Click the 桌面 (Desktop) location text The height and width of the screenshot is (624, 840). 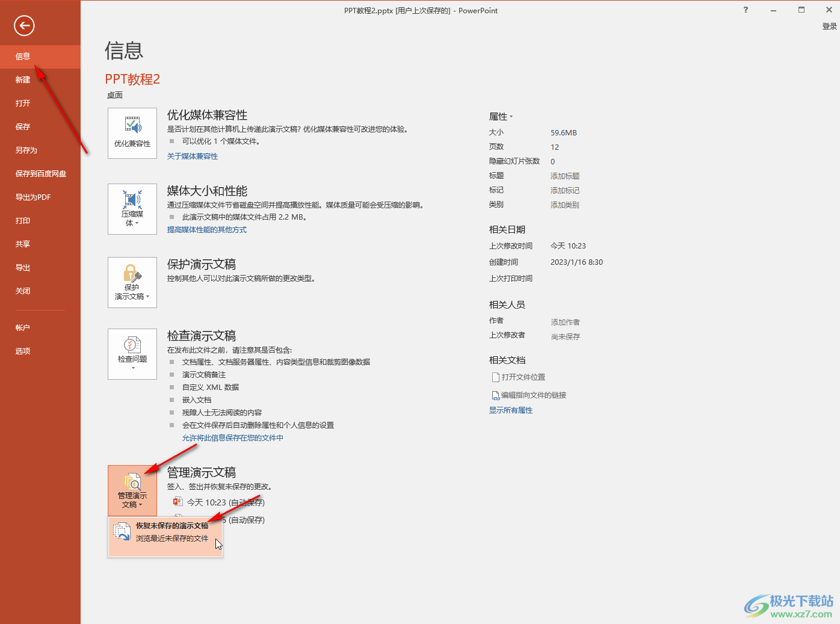coord(115,96)
